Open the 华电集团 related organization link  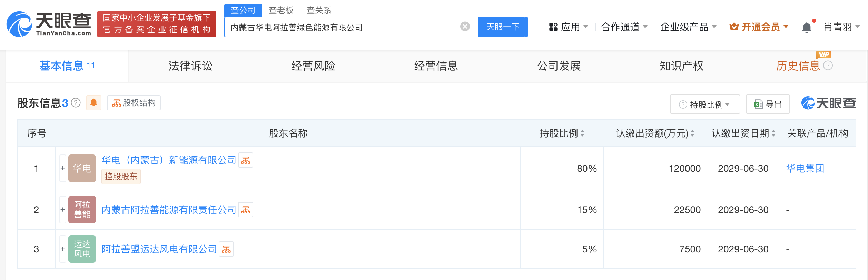click(x=805, y=168)
